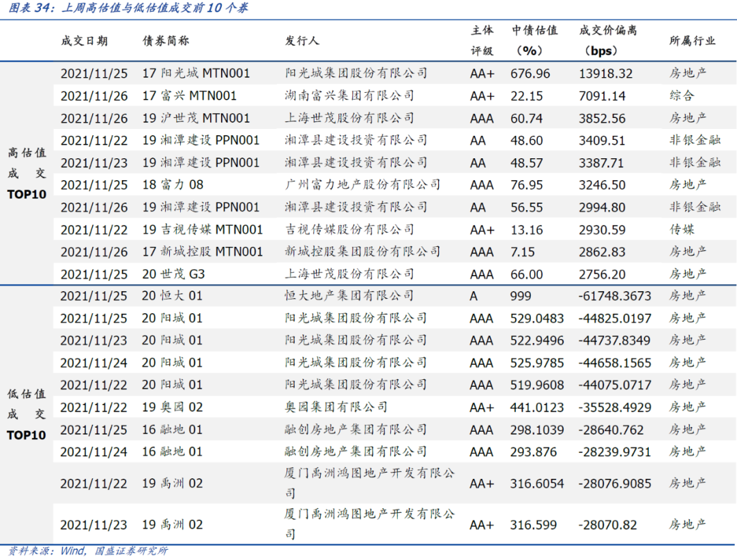
Task: Click issuer 湖南富兴集团有限公司
Action: coord(349,96)
